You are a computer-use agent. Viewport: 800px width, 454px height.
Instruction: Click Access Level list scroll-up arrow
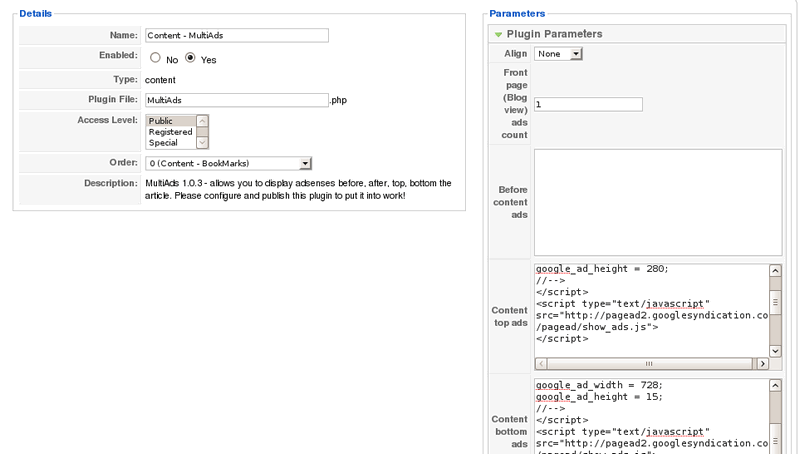[202, 121]
